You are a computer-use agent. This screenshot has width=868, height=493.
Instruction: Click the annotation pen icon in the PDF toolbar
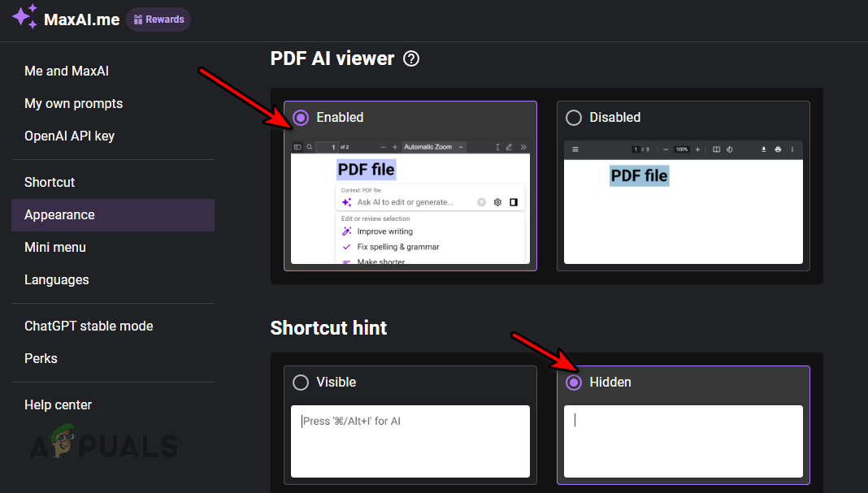(x=508, y=147)
